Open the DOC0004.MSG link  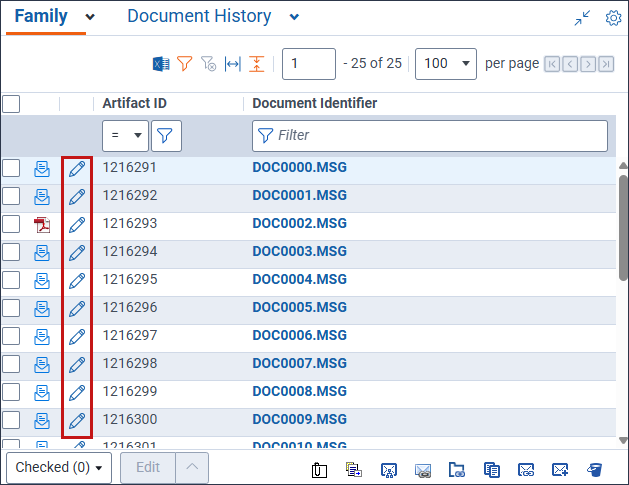pos(299,279)
